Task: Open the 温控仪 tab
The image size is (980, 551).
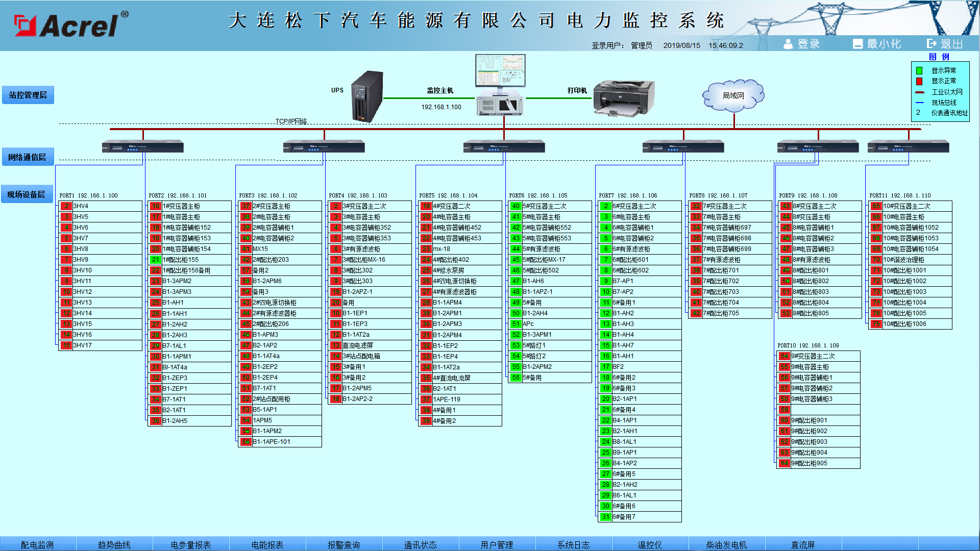Action: [650, 544]
